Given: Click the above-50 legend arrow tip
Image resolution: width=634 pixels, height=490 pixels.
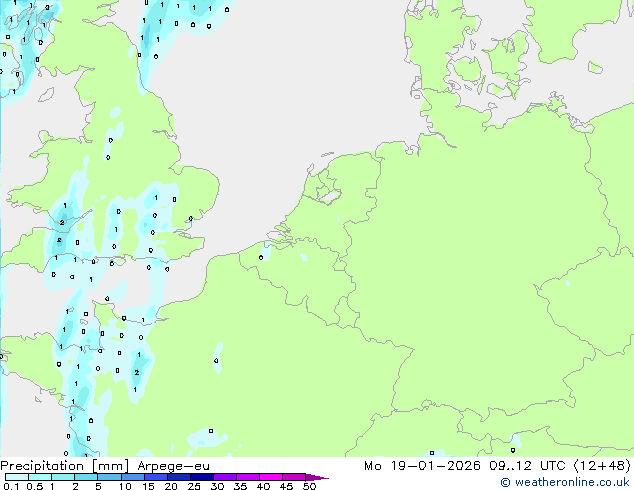Looking at the screenshot, I should click(x=317, y=477).
